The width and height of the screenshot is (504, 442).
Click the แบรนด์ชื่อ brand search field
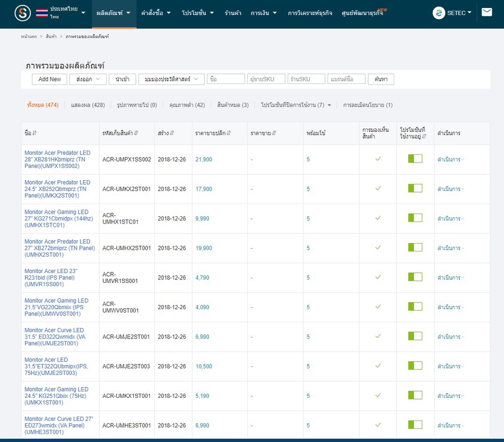(x=346, y=79)
